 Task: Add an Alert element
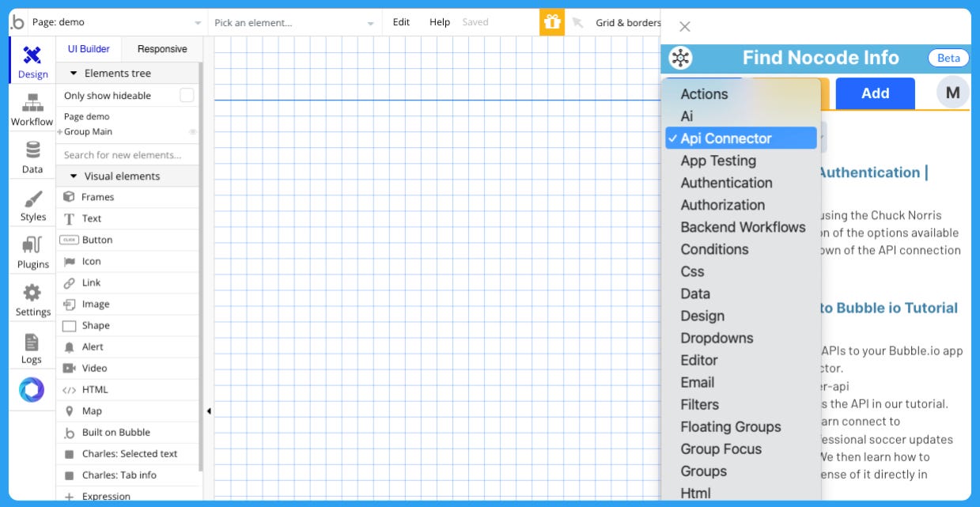pyautogui.click(x=127, y=346)
